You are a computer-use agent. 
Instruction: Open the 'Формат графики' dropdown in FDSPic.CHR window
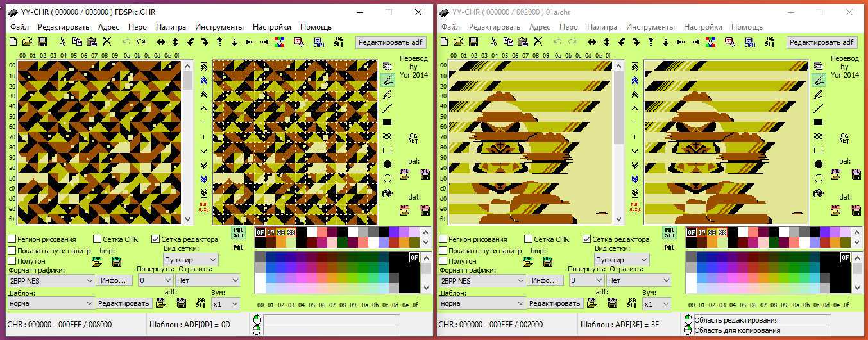(x=51, y=280)
